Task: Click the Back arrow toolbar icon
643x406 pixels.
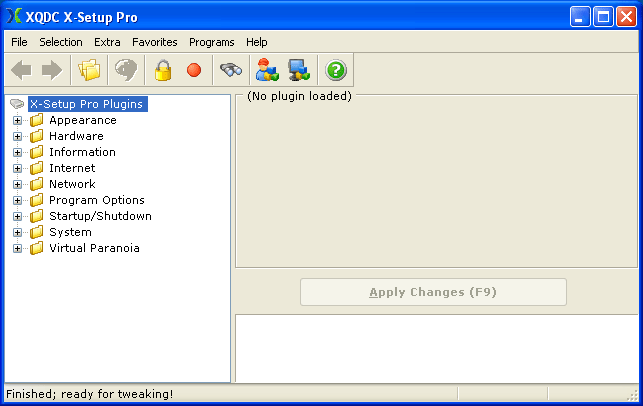Action: (x=21, y=70)
